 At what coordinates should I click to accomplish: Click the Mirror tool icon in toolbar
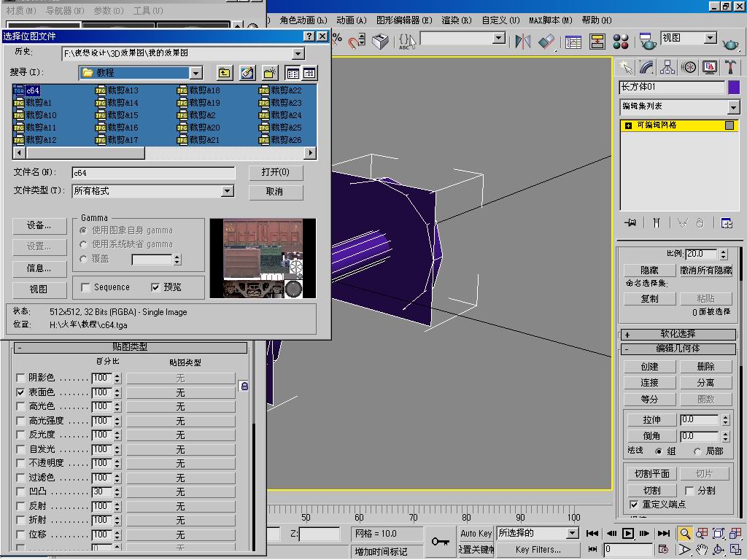[522, 42]
